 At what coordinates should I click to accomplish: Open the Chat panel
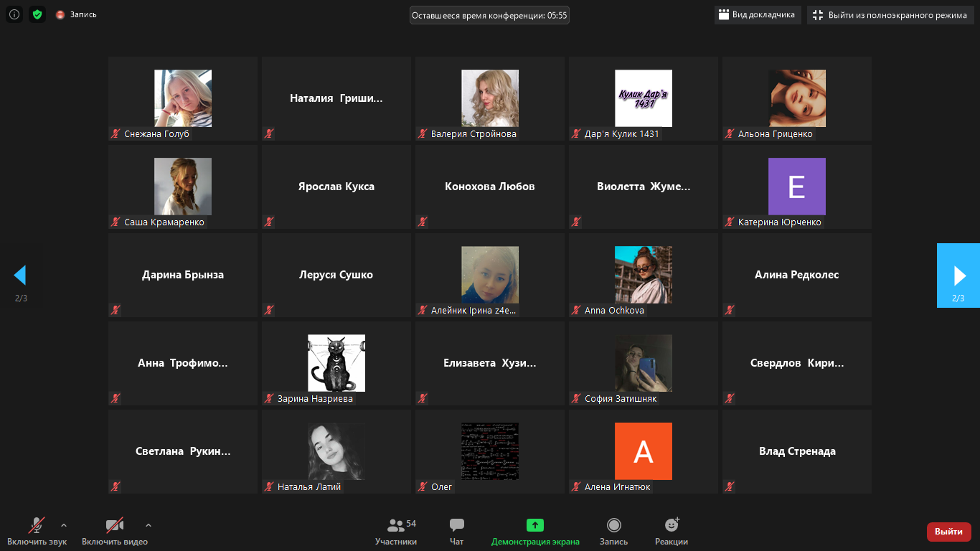(x=457, y=526)
